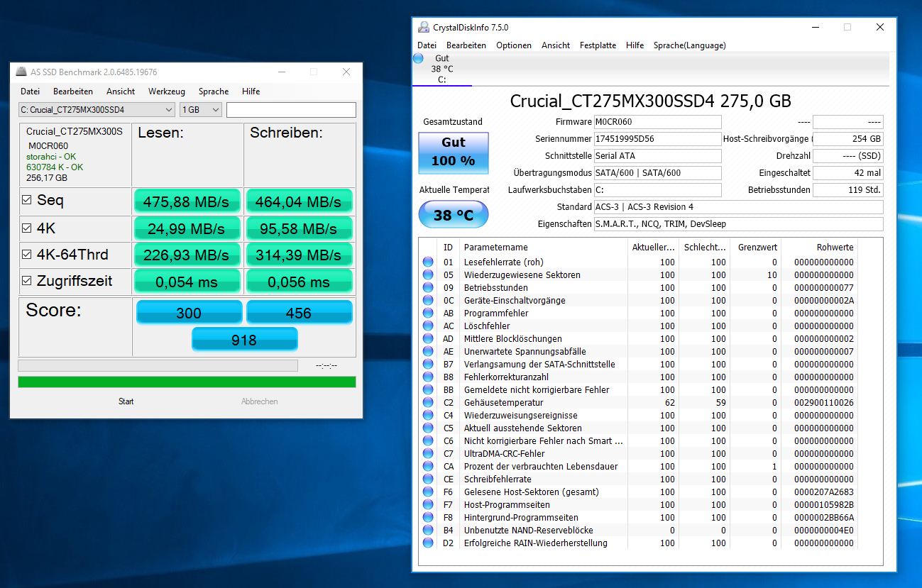
Task: Open Festplatte menu in CrystalDiskInfo
Action: click(598, 45)
